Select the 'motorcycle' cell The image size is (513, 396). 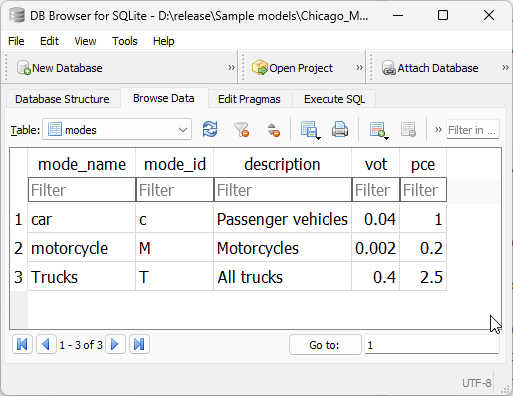[82, 248]
